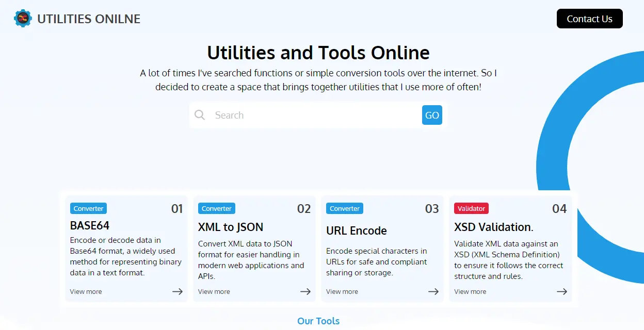Click card number 04
Image resolution: width=644 pixels, height=330 pixels.
560,209
